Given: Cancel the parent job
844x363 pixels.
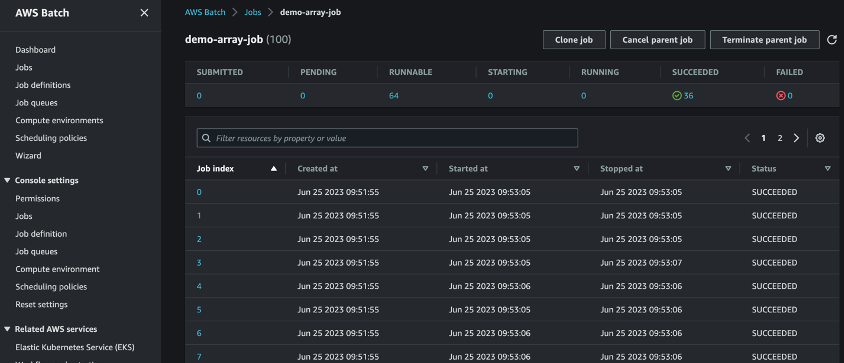Looking at the screenshot, I should tap(658, 40).
